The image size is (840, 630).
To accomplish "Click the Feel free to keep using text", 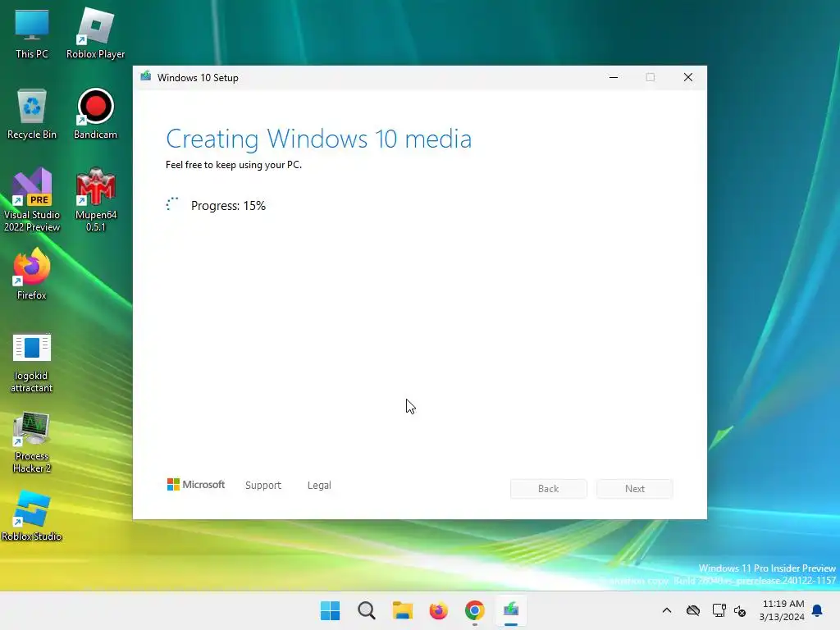I will pyautogui.click(x=234, y=165).
